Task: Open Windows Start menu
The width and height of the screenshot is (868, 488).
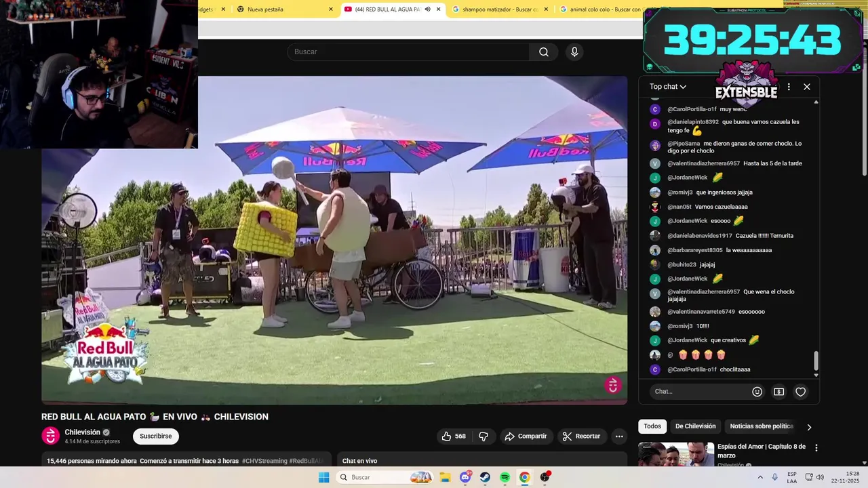Action: pyautogui.click(x=324, y=477)
